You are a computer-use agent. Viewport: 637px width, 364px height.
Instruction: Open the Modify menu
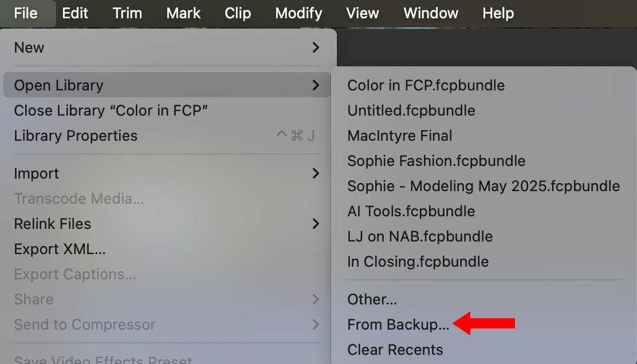(298, 13)
